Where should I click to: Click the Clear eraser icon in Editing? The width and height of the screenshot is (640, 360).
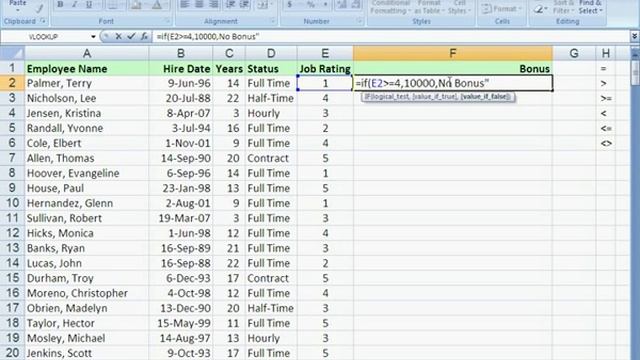[x=539, y=9]
